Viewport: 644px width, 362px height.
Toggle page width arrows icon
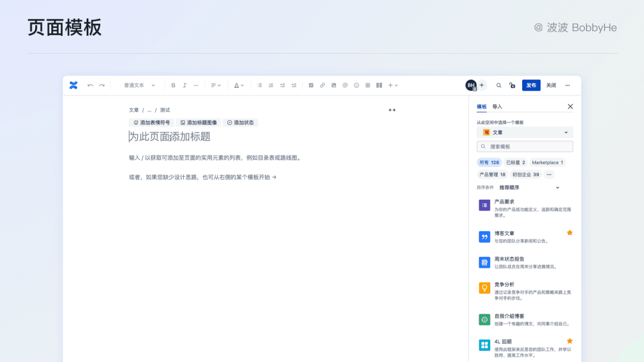(392, 110)
